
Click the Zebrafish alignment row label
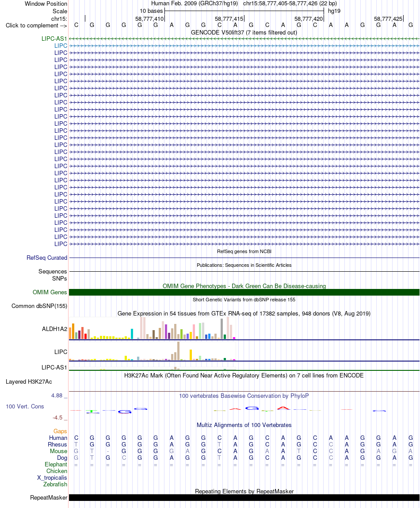point(55,485)
